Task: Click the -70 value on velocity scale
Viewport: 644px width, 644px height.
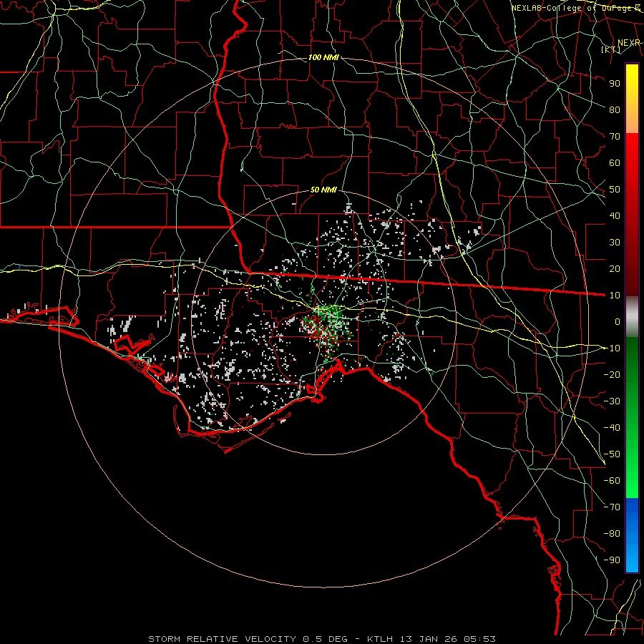Action: [x=612, y=507]
